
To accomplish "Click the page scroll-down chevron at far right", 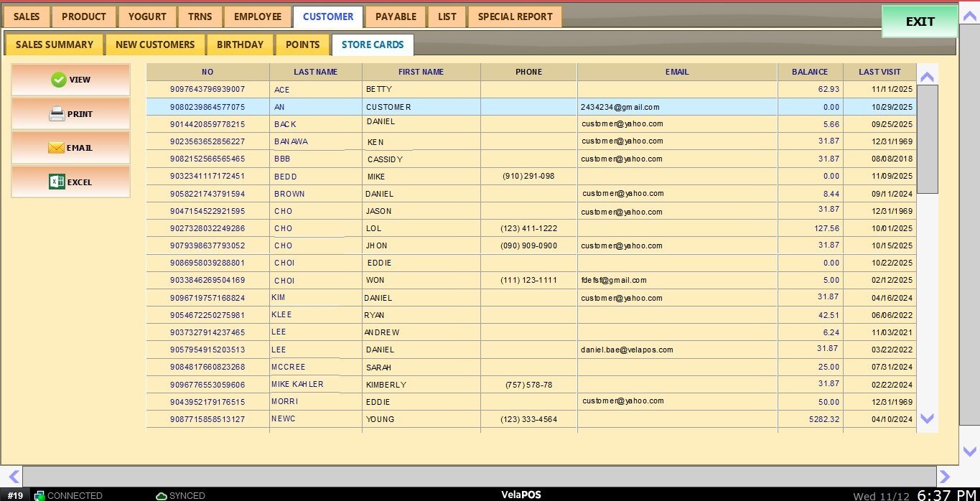I will [x=969, y=451].
